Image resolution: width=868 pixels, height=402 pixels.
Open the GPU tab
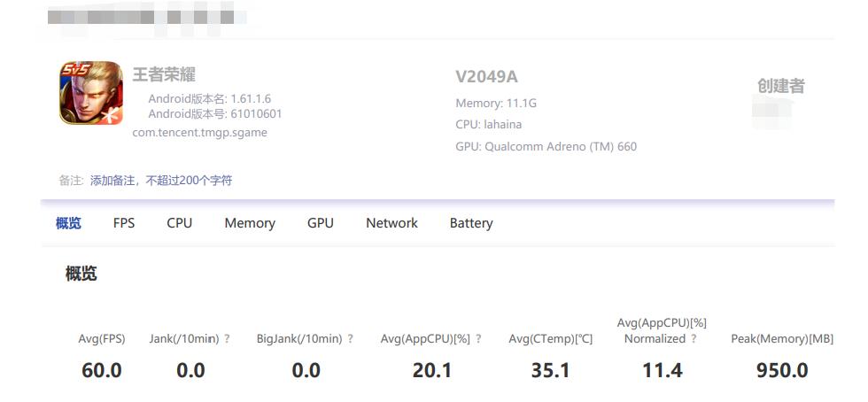321,223
